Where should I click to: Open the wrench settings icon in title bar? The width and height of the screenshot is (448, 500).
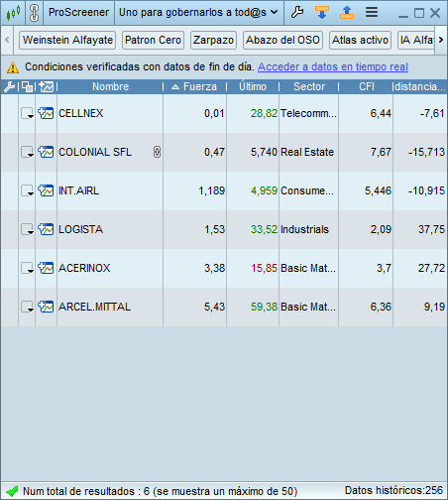pyautogui.click(x=297, y=13)
